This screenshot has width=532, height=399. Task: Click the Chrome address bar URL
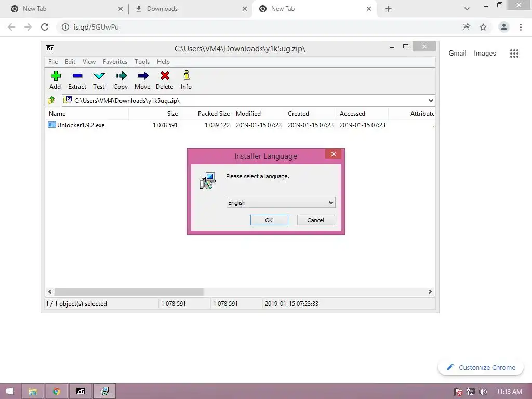(96, 27)
